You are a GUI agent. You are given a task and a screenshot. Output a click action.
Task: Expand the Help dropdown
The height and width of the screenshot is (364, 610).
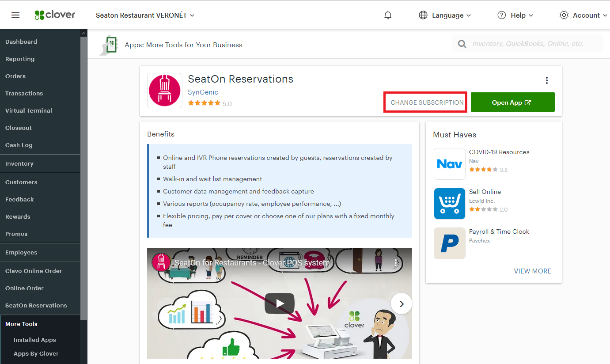point(522,15)
